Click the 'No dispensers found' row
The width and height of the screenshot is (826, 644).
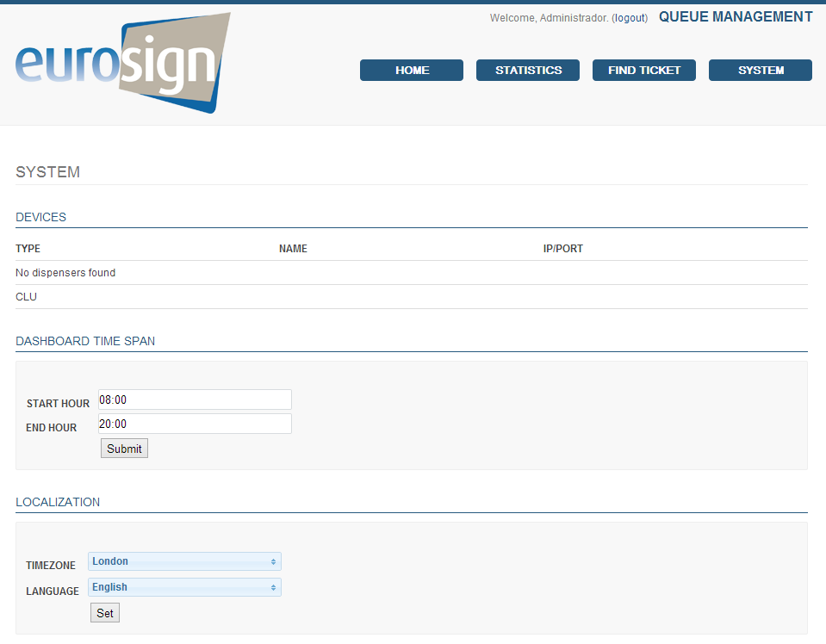[x=65, y=273]
